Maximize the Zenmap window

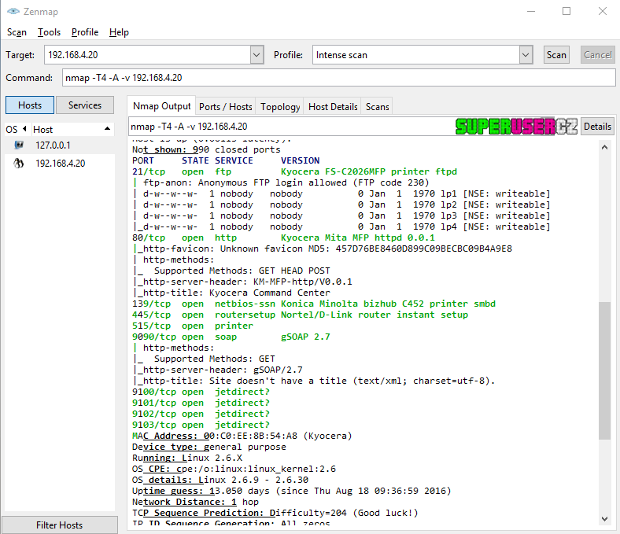coord(566,11)
